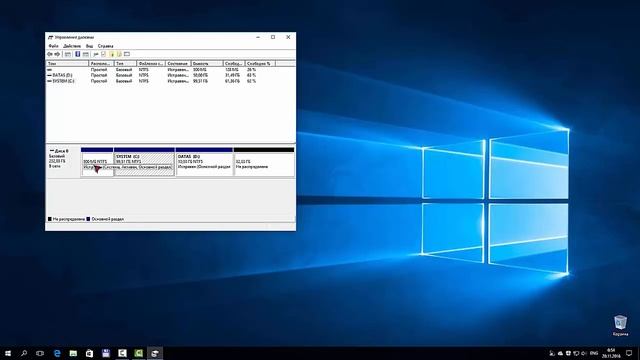Image resolution: width=640 pixels, height=360 pixels.
Task: Open the Справка menu
Action: click(105, 46)
